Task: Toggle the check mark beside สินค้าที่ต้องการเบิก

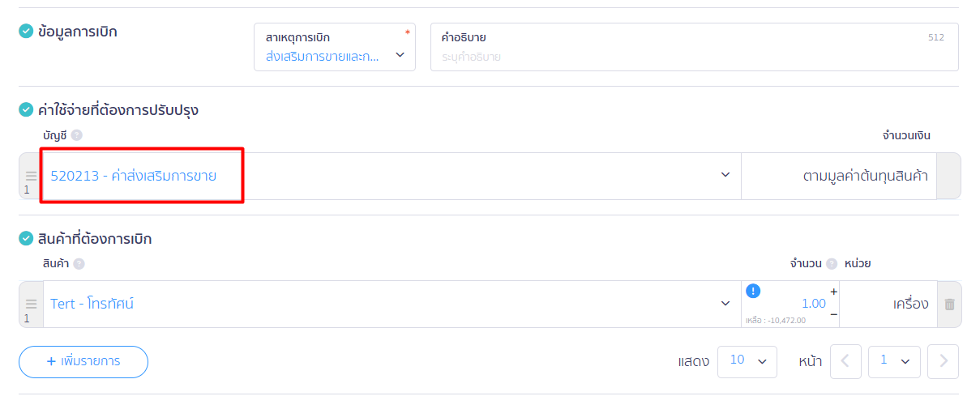Action: (26, 239)
